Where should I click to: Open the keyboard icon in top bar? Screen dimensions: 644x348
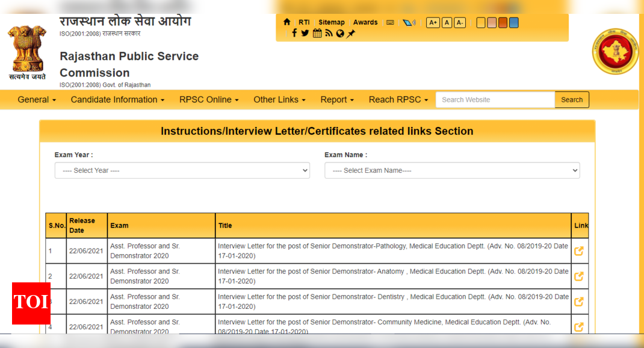(x=390, y=23)
